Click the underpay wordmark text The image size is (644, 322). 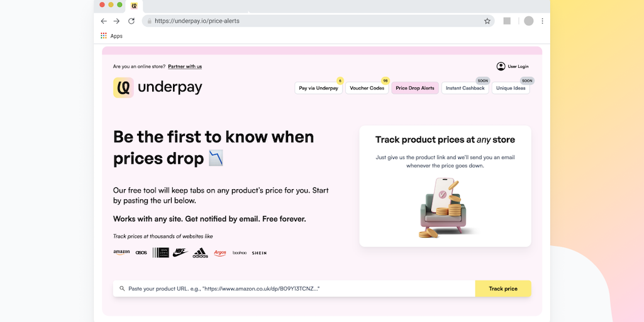(170, 87)
